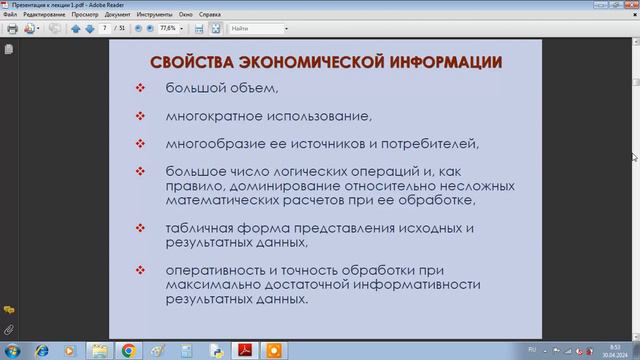Screen dimensions: 640x360
Task: Open the Документ menu
Action: [118, 14]
